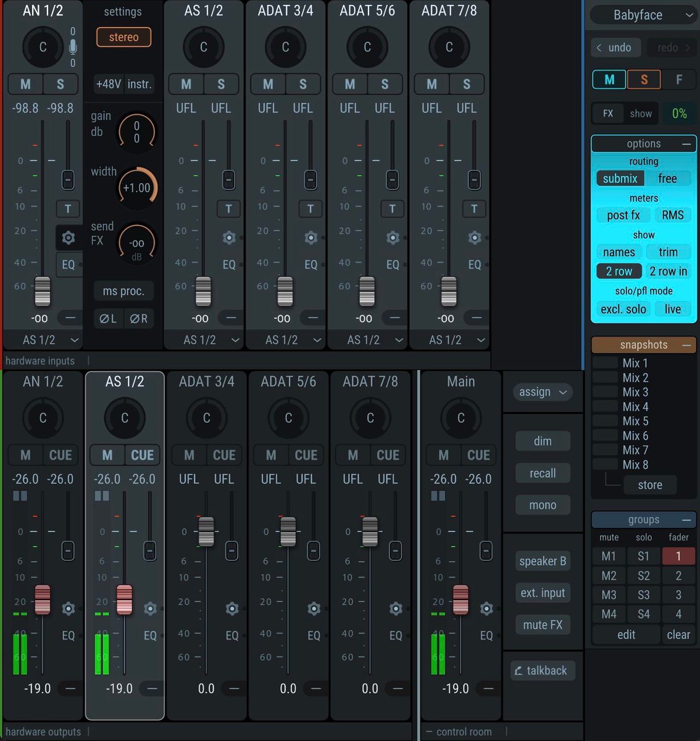
Task: Select 2 row layout option
Action: click(619, 271)
